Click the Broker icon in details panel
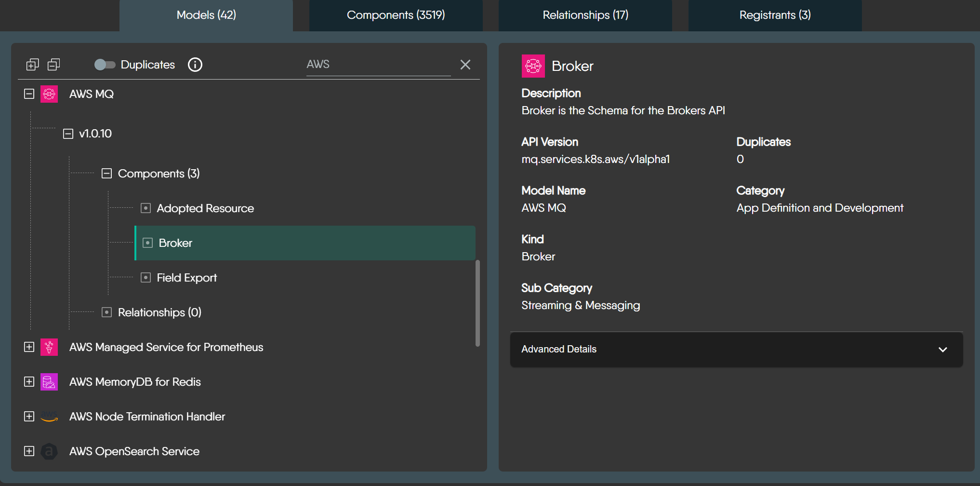Viewport: 980px width, 486px height. click(x=533, y=66)
